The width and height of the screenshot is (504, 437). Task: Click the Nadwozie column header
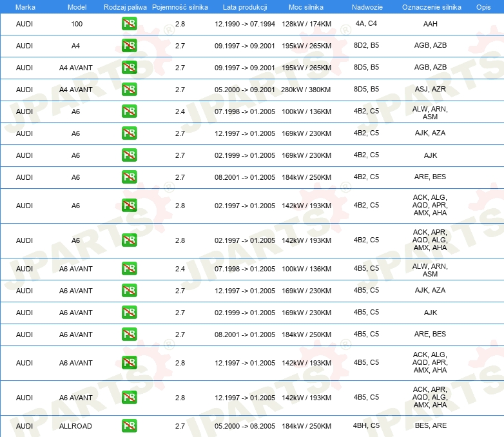(367, 7)
